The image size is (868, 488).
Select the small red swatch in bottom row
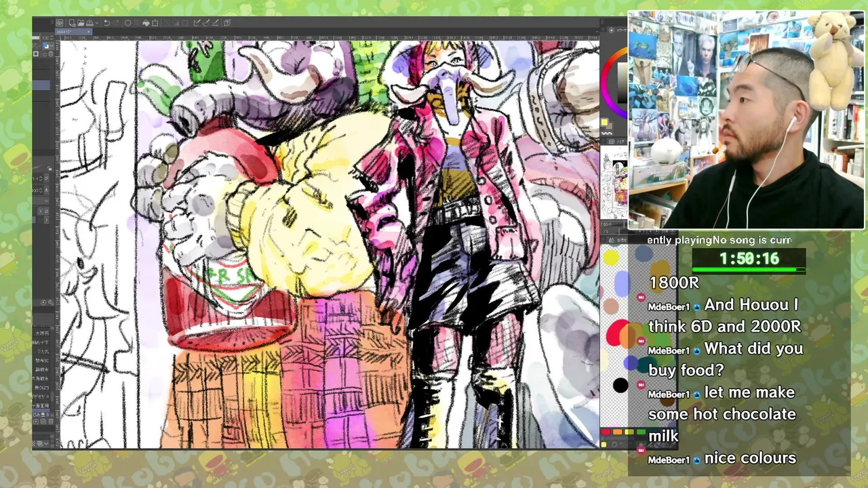(606, 432)
